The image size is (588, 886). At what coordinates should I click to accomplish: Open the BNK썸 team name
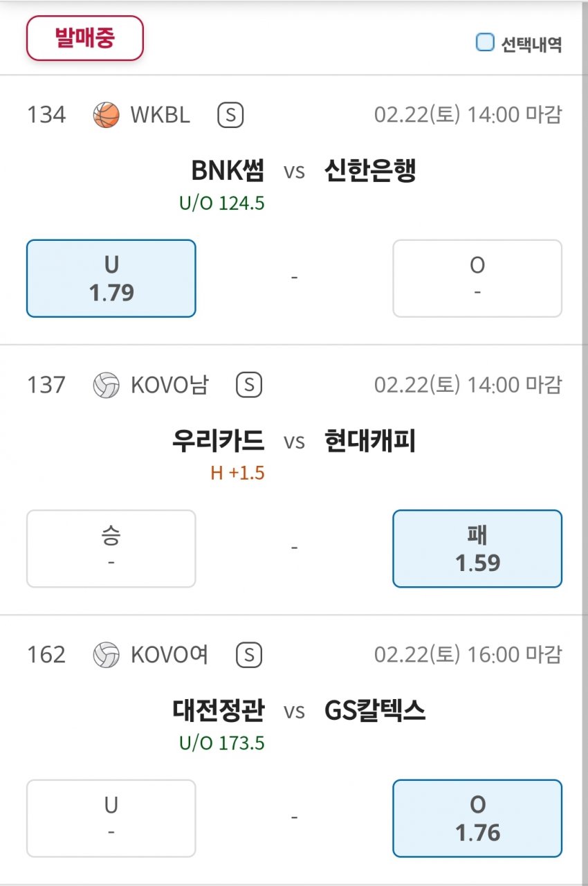tap(228, 170)
